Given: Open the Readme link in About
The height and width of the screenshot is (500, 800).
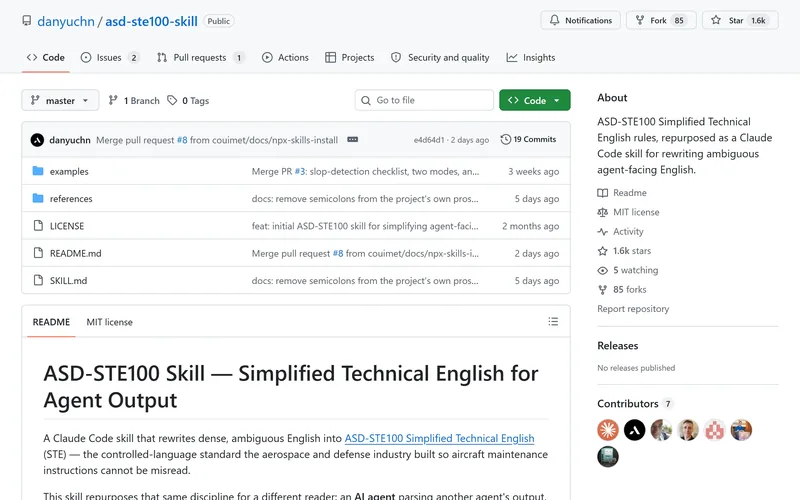Looking at the screenshot, I should (622, 193).
